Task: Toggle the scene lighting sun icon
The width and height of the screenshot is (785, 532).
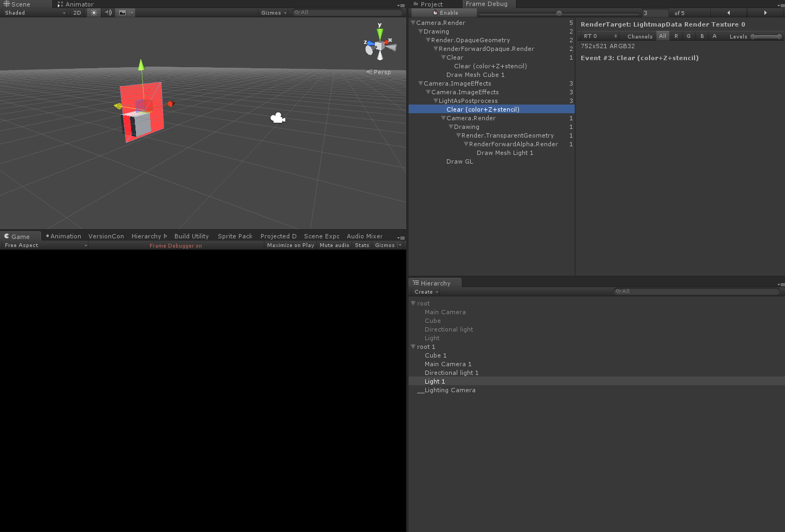Action: click(93, 12)
